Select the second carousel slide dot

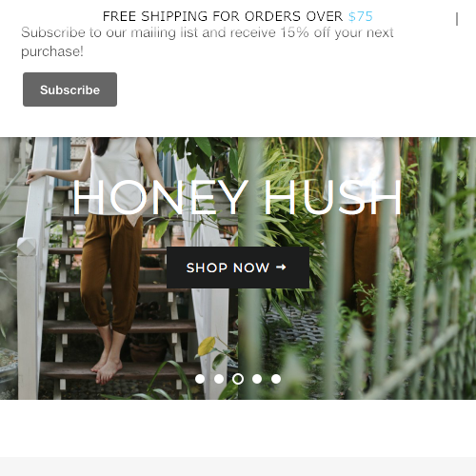pyautogui.click(x=219, y=379)
